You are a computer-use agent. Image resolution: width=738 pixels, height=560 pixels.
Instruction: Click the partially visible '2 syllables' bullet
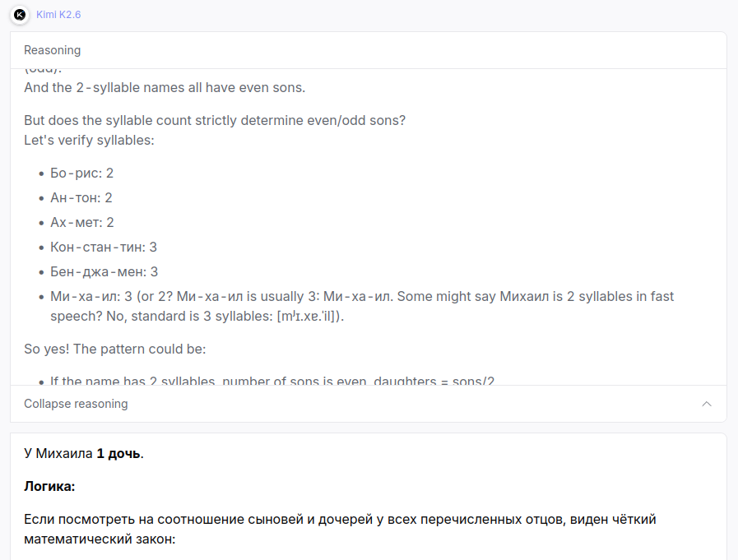tap(272, 380)
